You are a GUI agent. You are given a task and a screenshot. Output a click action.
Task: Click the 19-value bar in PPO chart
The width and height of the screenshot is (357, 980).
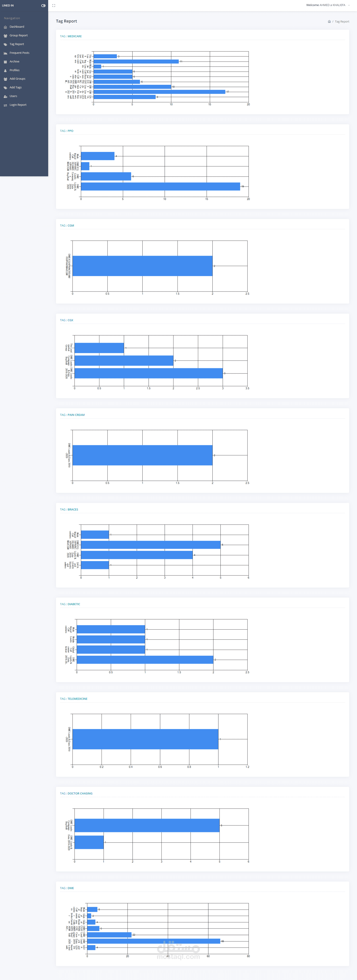coord(161,186)
